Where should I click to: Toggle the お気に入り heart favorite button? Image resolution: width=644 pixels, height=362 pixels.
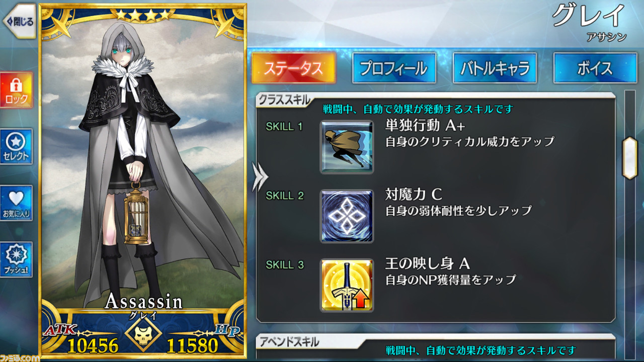(x=17, y=203)
